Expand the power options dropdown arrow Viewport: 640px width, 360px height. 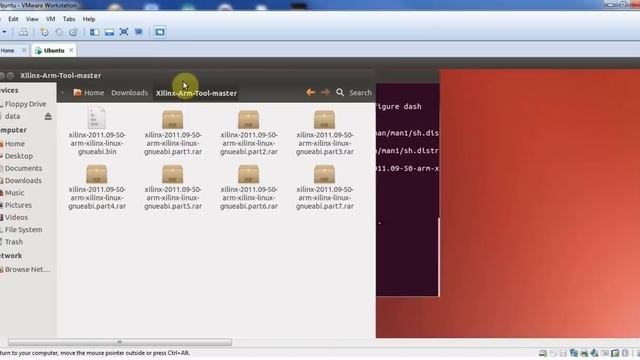(4, 32)
